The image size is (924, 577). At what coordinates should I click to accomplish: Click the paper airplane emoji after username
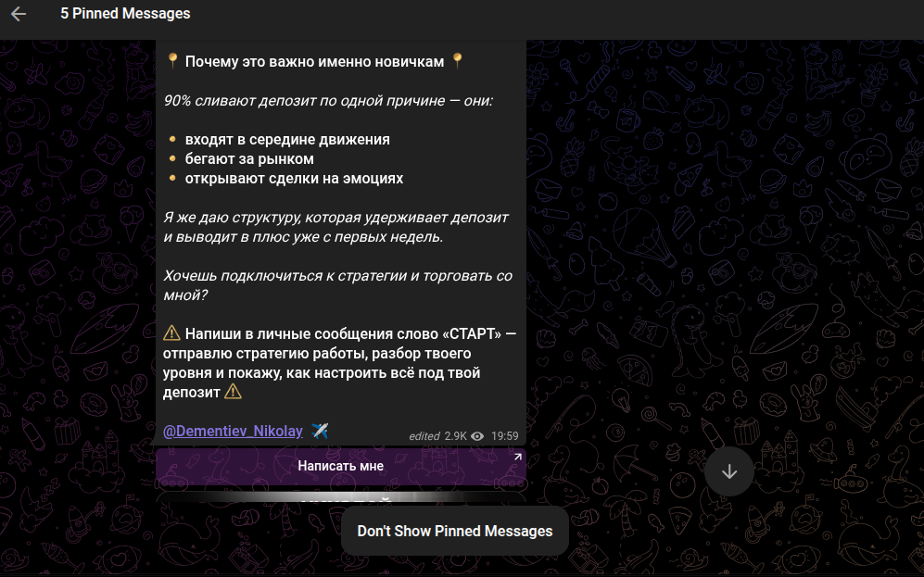[x=320, y=431]
